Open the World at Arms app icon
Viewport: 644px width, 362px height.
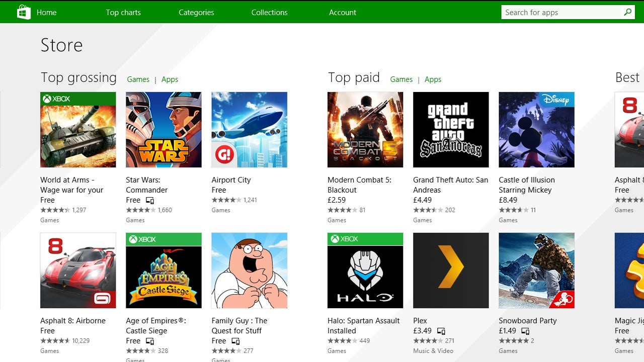pos(78,130)
